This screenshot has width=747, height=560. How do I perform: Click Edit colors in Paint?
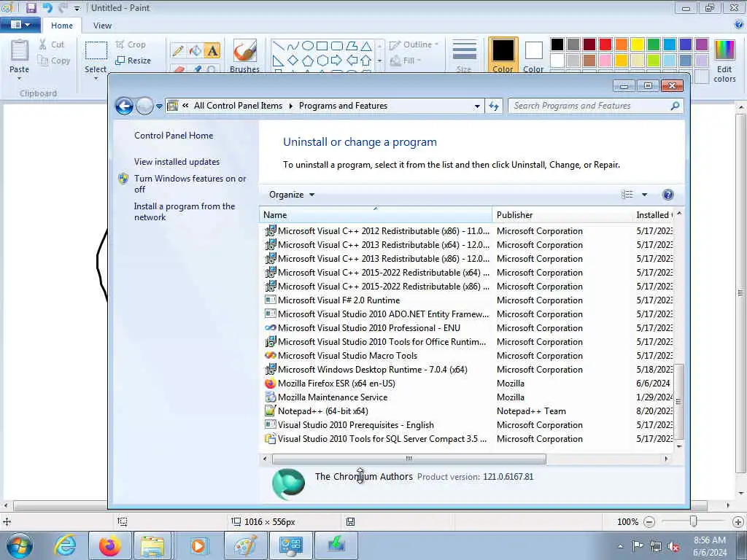[x=724, y=61]
